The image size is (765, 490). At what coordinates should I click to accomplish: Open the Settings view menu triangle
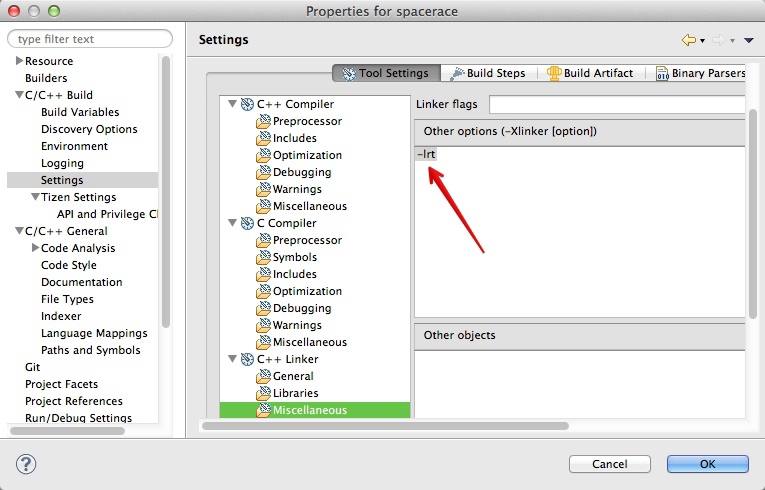click(748, 41)
